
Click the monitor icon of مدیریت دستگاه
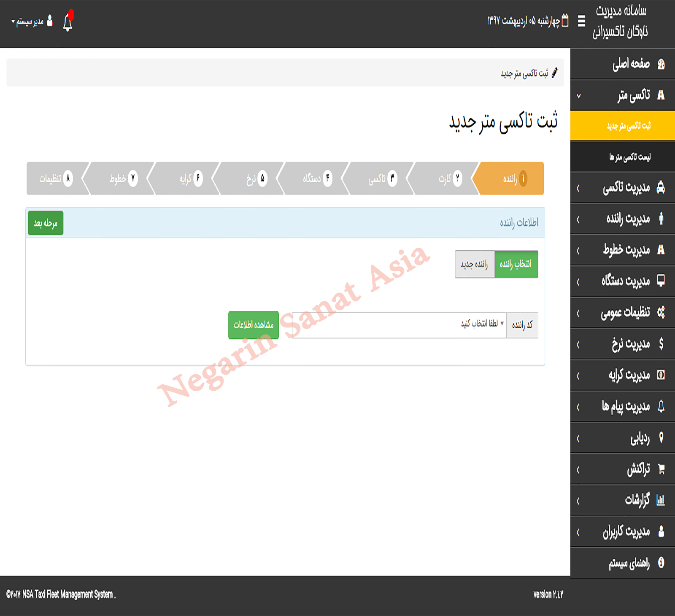tap(661, 281)
